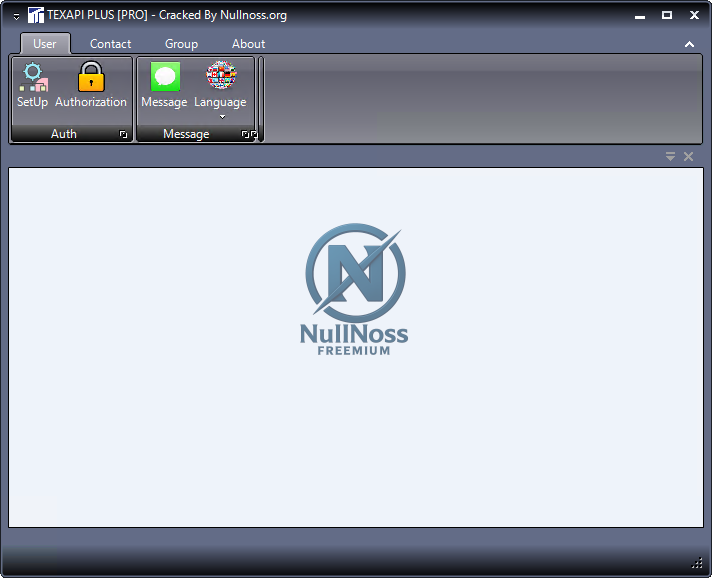Maximize the TEXAPI PLUS window
Viewport: 712px width, 578px height.
point(667,15)
